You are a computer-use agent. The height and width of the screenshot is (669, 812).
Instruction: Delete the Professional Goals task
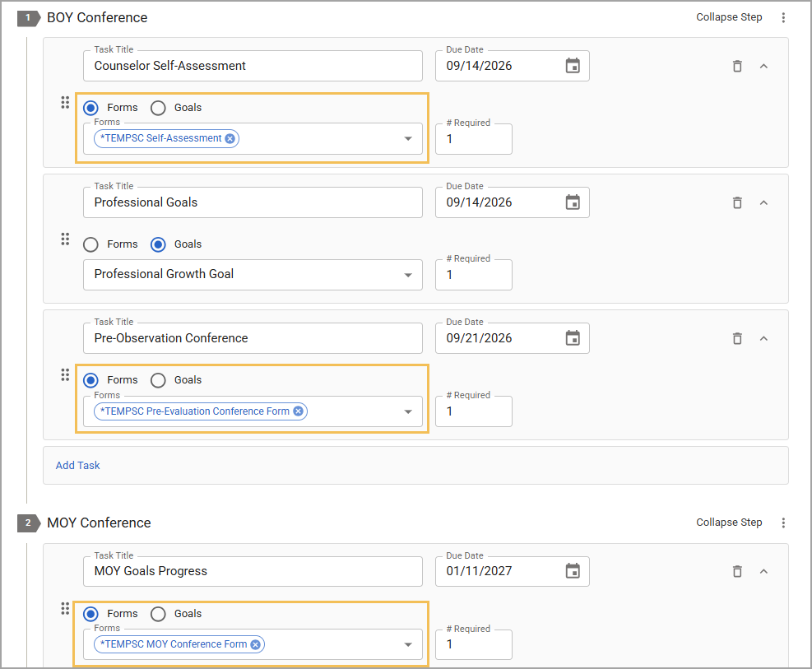pyautogui.click(x=737, y=202)
